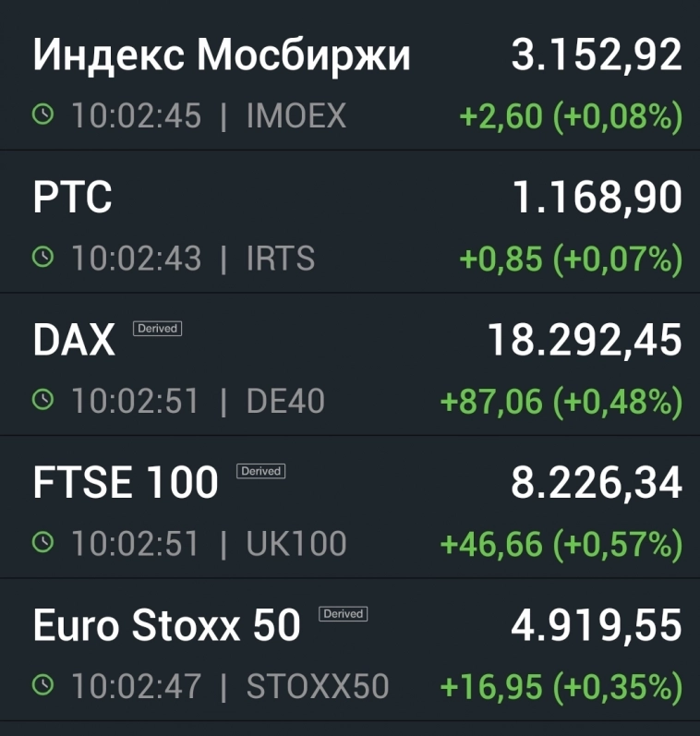
Task: Select the DAX index name
Action: (74, 341)
